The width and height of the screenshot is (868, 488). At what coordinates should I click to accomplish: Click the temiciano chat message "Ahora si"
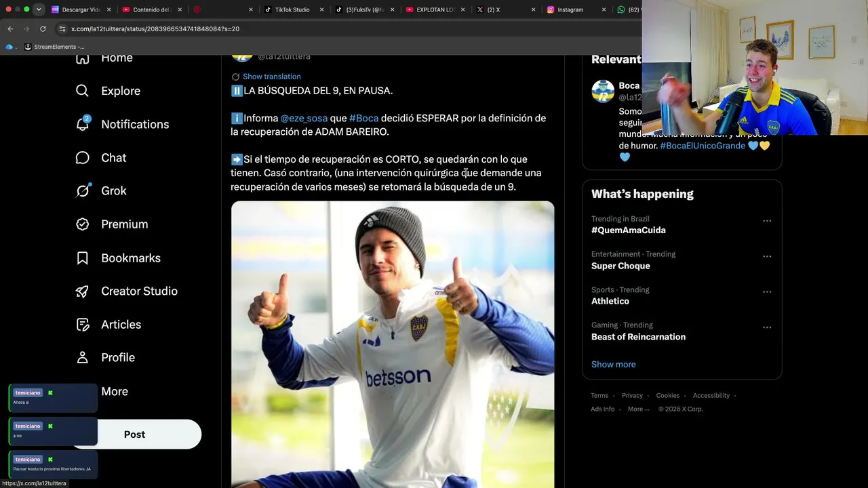tap(53, 398)
